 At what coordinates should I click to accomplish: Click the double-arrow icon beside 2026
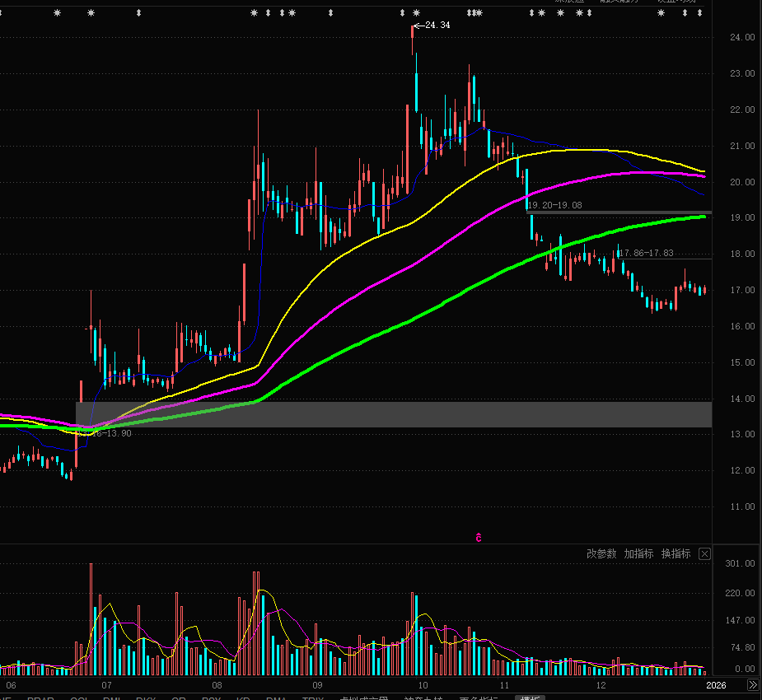point(752,685)
